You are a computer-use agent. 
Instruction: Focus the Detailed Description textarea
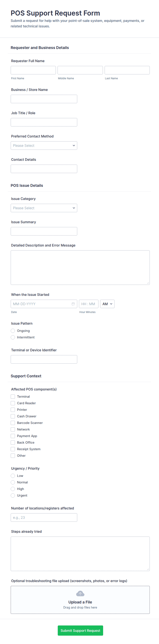click(x=80, y=268)
